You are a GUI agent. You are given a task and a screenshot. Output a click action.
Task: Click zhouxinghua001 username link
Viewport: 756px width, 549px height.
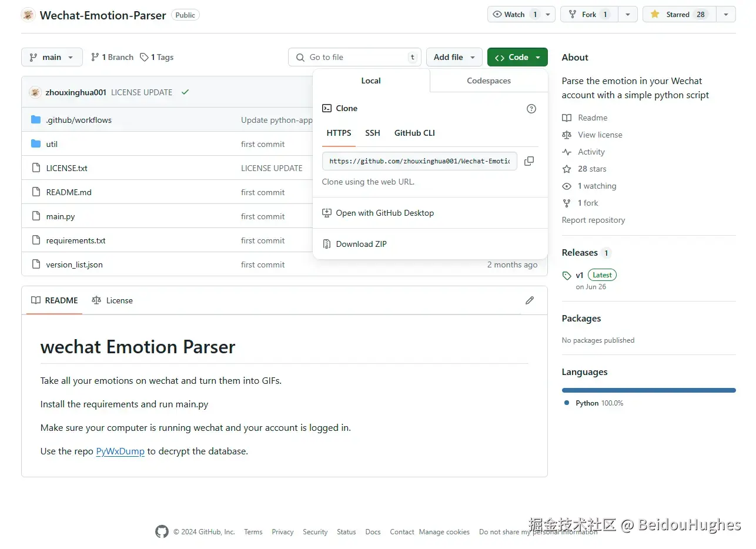[76, 92]
